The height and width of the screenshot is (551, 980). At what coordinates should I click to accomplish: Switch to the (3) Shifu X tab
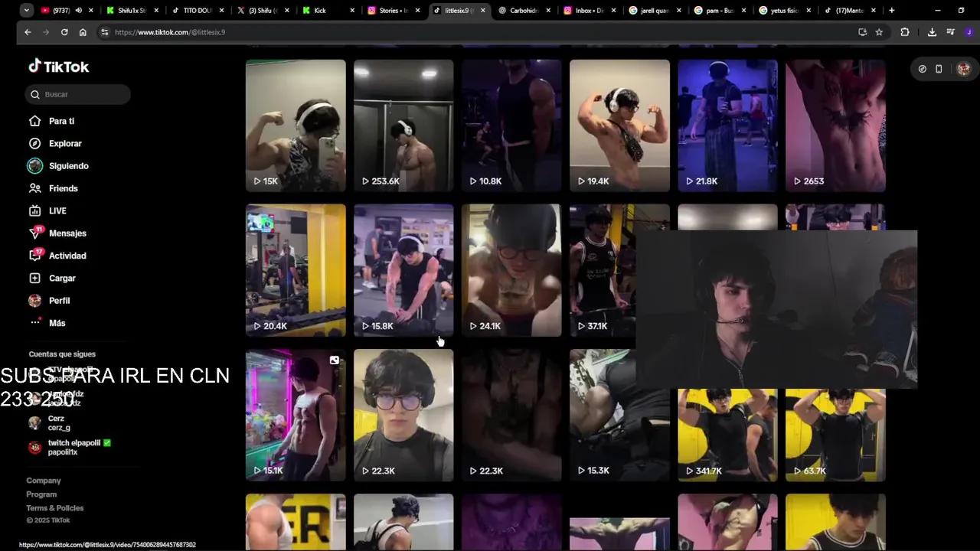click(x=263, y=10)
